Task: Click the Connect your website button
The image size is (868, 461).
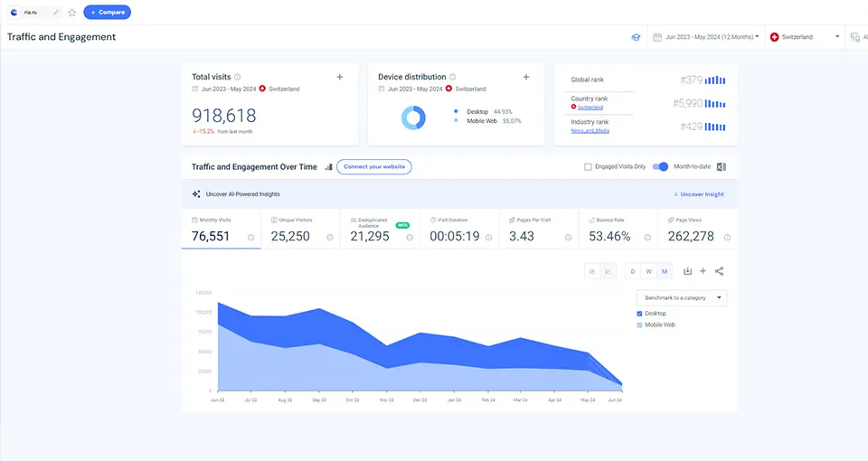Action: [x=374, y=167]
